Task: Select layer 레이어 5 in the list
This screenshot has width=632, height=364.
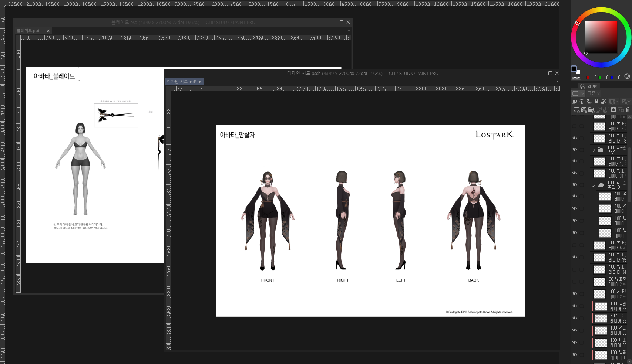Action: coord(609,355)
